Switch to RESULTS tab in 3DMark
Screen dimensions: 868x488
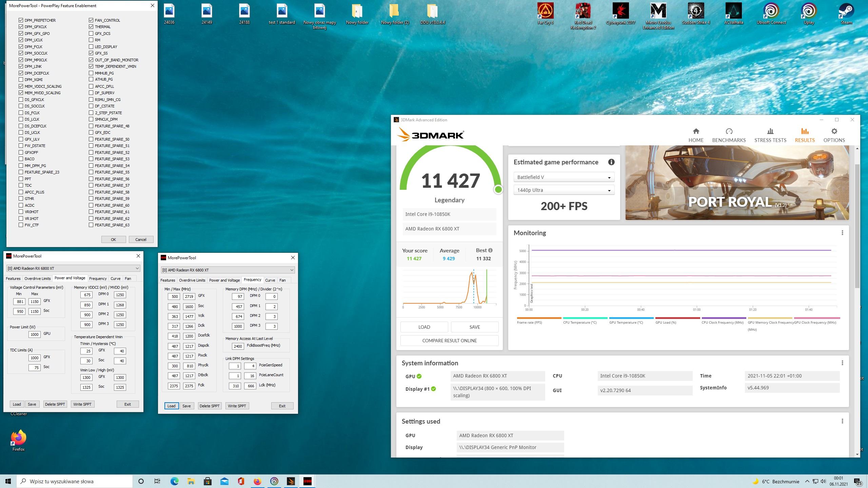805,135
